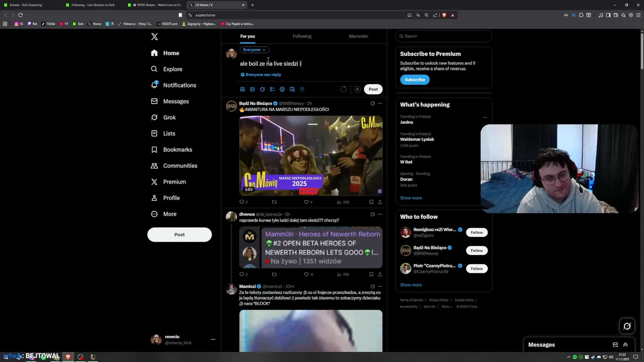Open Grok from the sidebar
644x362 pixels.
click(x=164, y=117)
